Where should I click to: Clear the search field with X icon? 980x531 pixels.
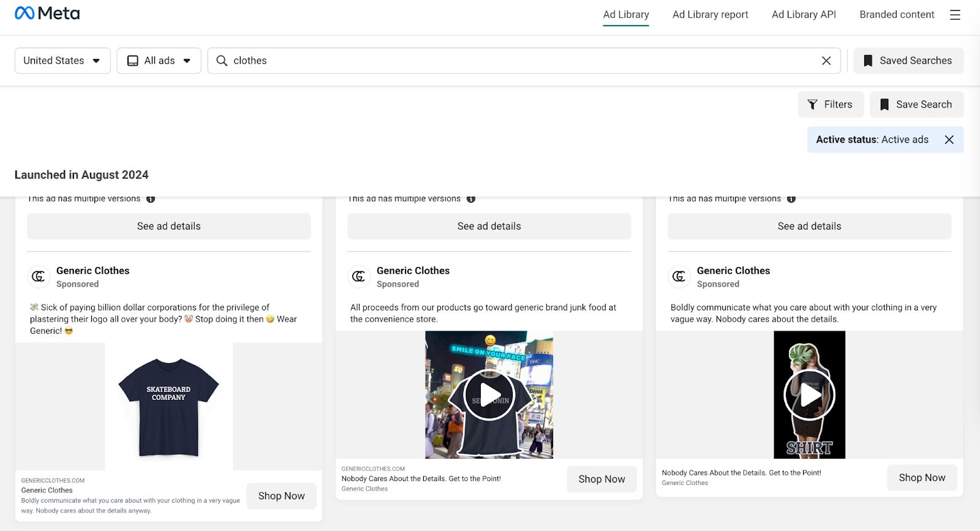[826, 61]
